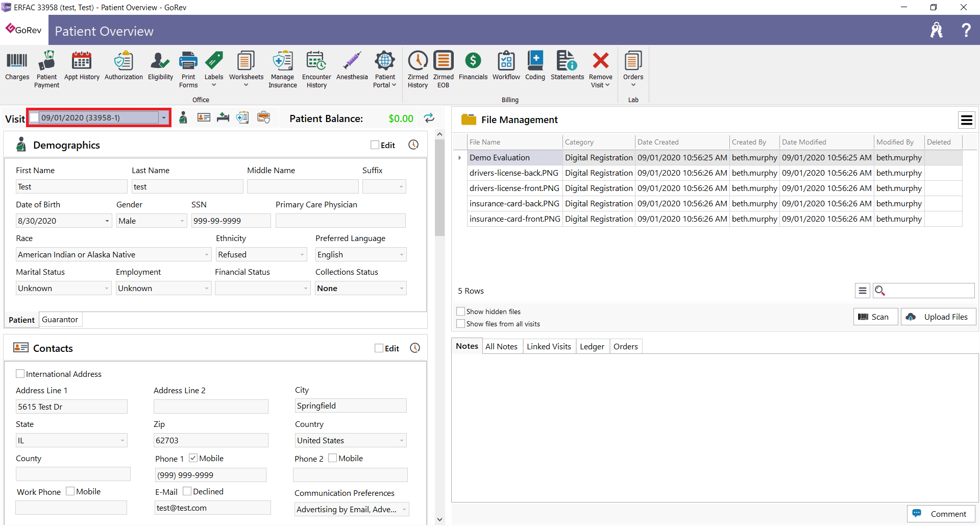980x526 pixels.
Task: Click the SSN field
Action: point(231,221)
